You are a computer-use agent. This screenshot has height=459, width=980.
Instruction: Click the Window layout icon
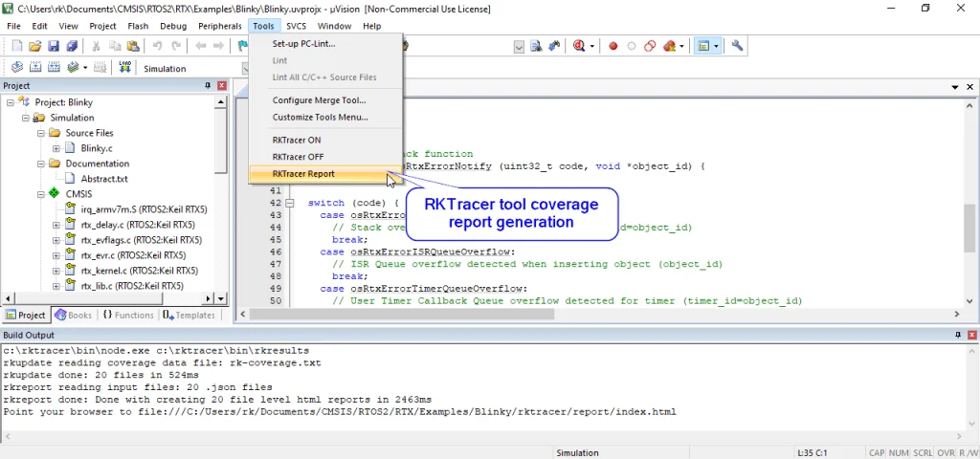coord(703,46)
